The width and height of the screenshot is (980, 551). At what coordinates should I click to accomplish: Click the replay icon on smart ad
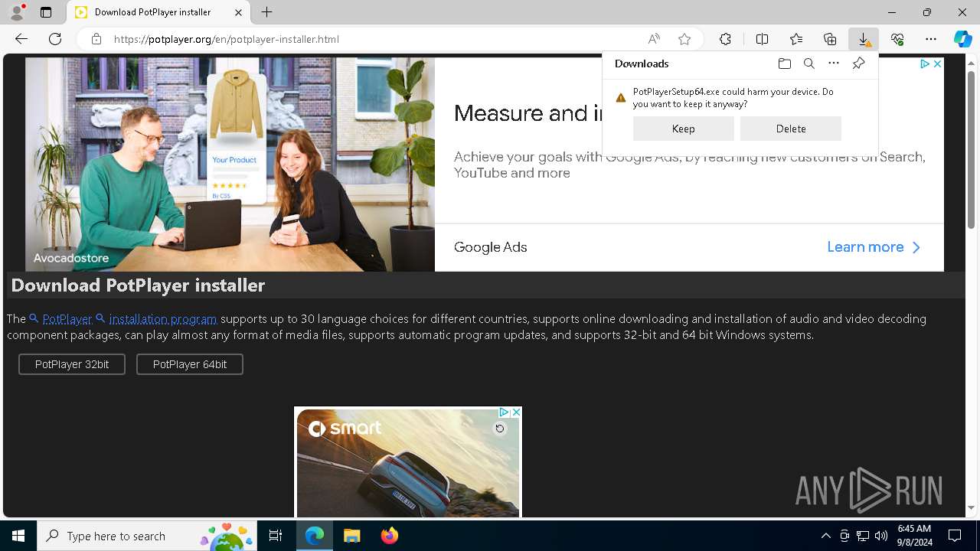pyautogui.click(x=500, y=429)
